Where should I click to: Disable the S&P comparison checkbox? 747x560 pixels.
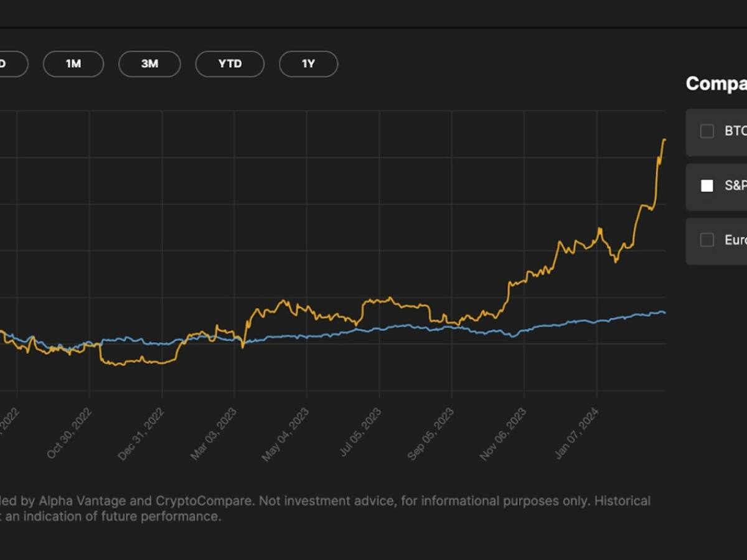707,185
